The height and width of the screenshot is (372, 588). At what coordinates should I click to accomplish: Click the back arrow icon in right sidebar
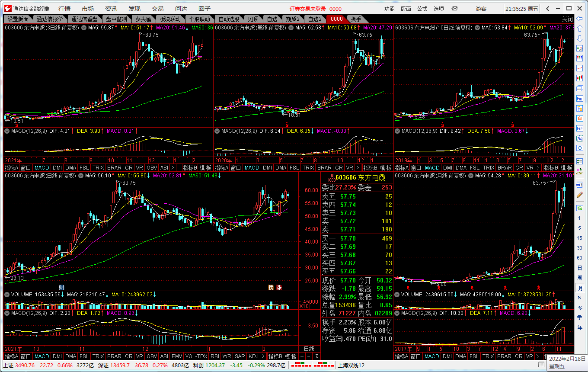click(580, 19)
